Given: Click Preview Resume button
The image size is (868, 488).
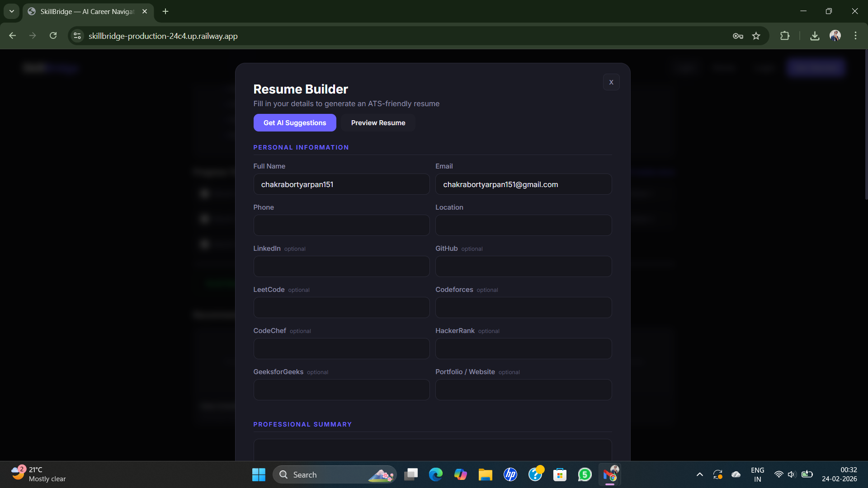Looking at the screenshot, I should 378,123.
